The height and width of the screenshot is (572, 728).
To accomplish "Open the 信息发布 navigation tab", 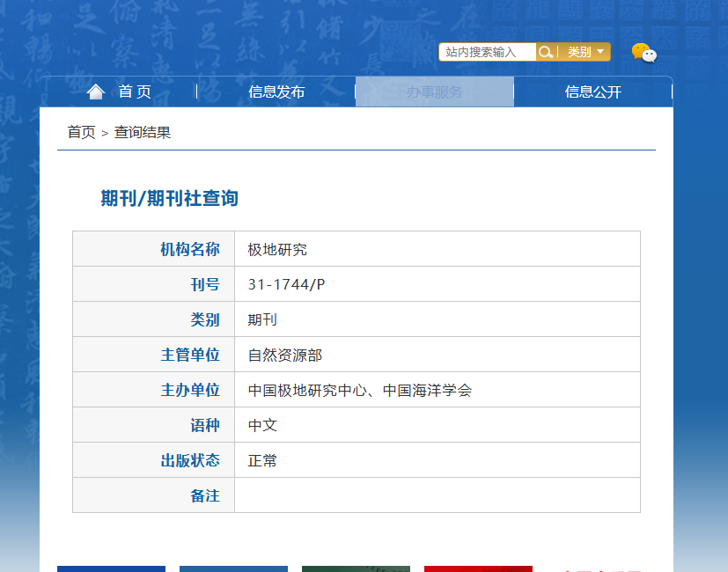I will (276, 92).
